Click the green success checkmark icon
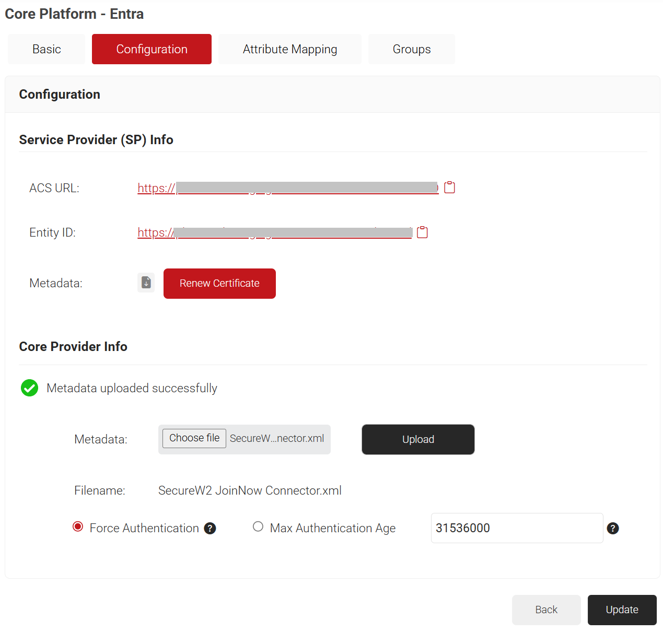The image size is (663, 644). 29,388
